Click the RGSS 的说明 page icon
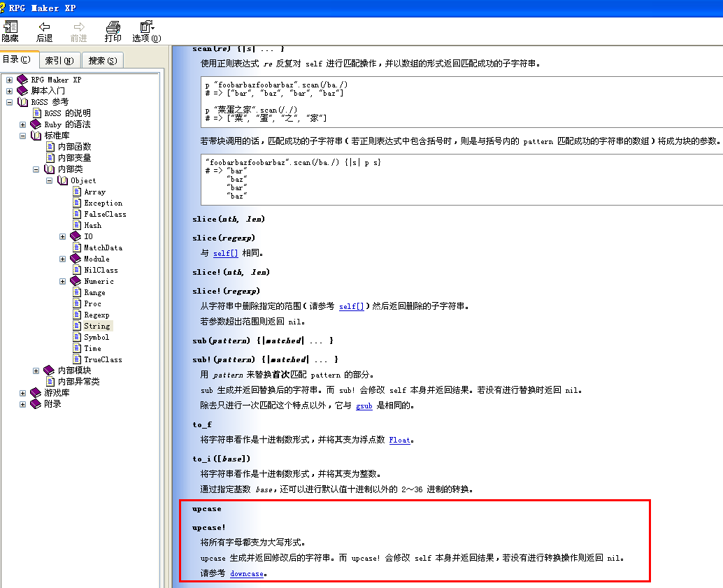Image resolution: width=723 pixels, height=588 pixels. coord(37,113)
